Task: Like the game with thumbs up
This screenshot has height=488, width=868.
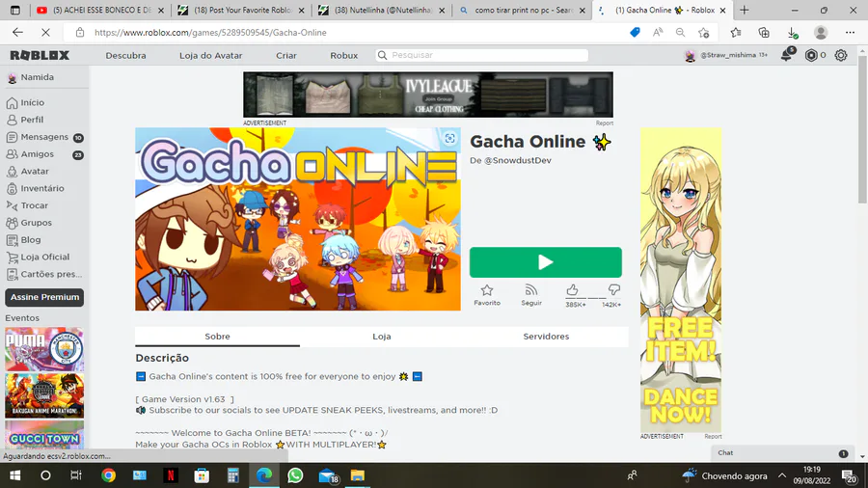Action: click(x=572, y=290)
